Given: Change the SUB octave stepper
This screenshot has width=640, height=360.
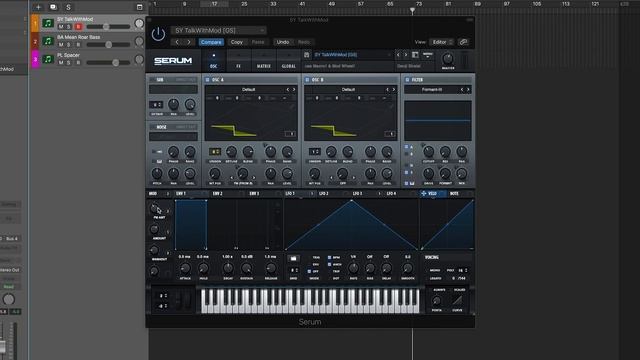Looking at the screenshot, I should pos(156,104).
